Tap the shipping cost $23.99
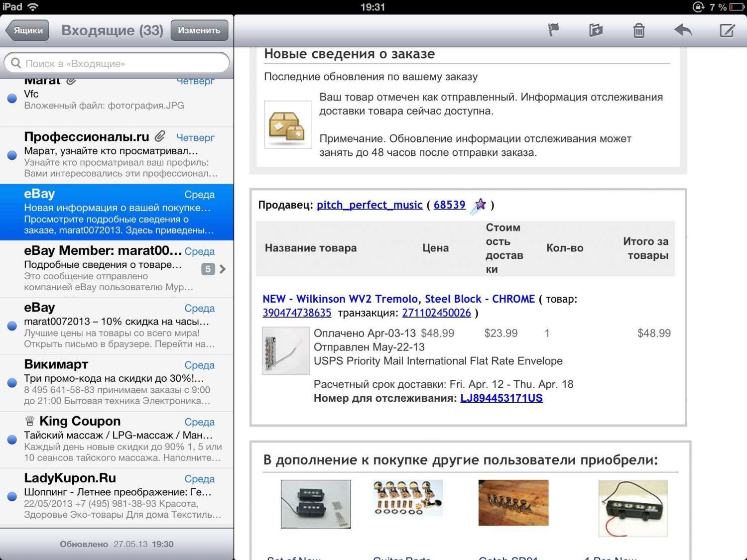The height and width of the screenshot is (560, 747). point(501,333)
